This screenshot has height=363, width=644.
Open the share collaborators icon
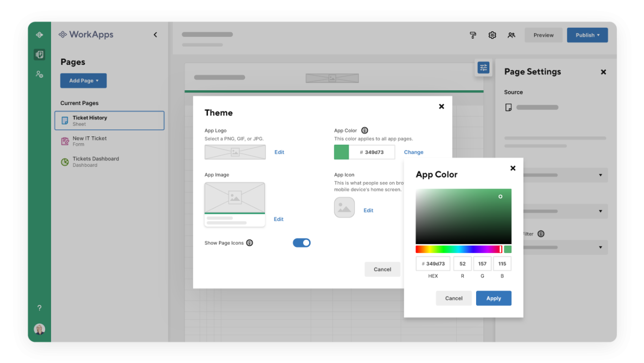coord(511,35)
